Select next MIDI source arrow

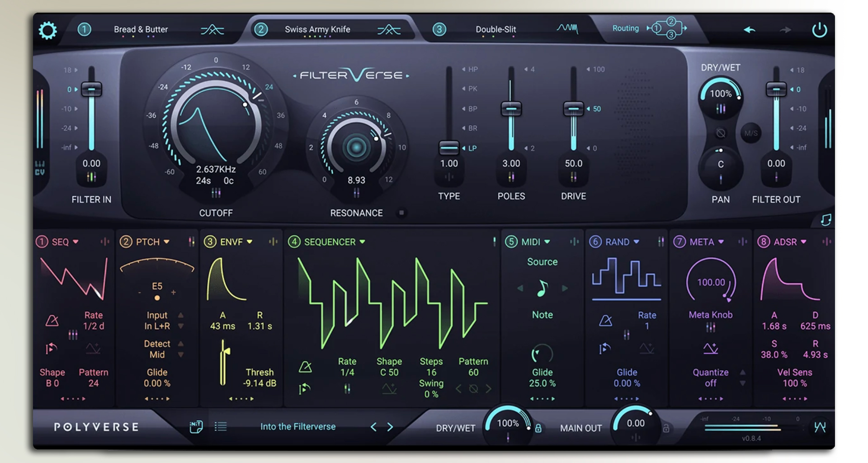click(x=565, y=288)
